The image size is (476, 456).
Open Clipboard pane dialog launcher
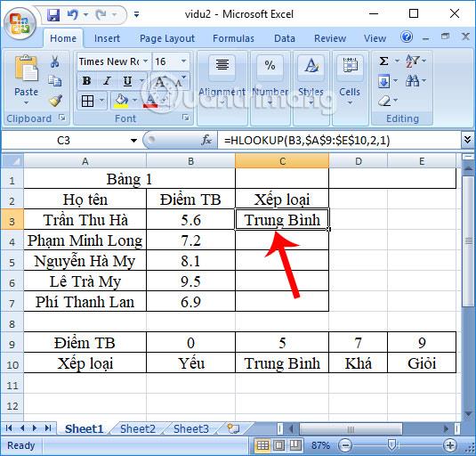[x=62, y=118]
